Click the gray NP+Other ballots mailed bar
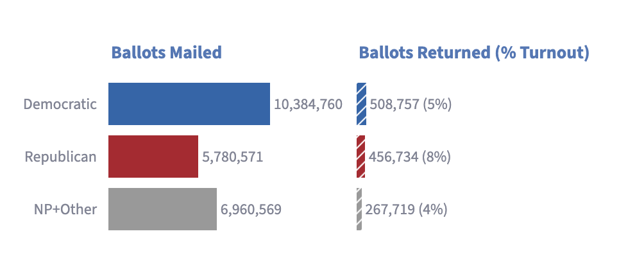Viewport: 644px width, 272px height. [x=162, y=209]
